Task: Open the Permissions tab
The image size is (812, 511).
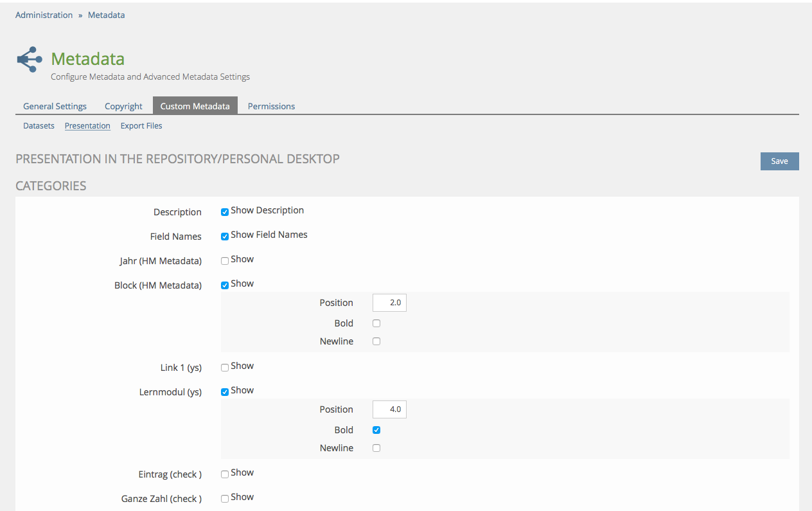Action: [x=271, y=106]
